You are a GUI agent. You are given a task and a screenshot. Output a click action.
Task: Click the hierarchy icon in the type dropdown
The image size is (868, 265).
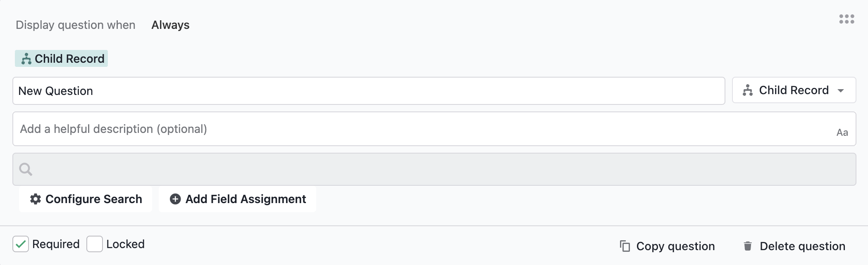748,90
